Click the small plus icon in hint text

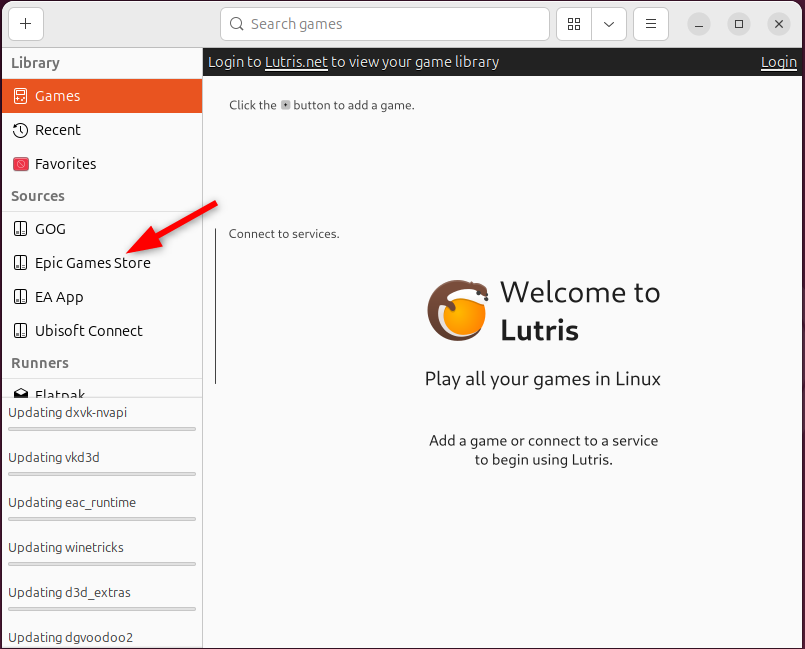tap(285, 105)
